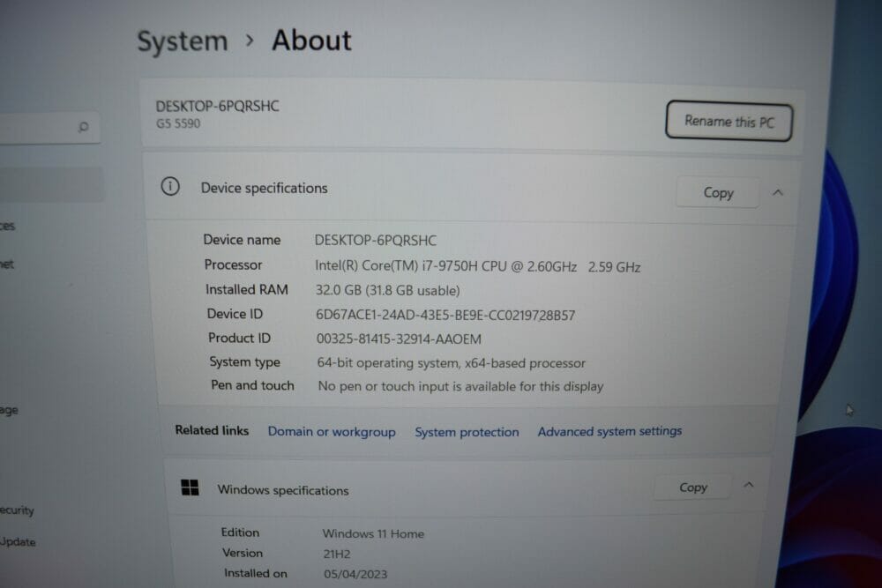The width and height of the screenshot is (882, 588).
Task: Select the Installed on date 05/04/2023
Action: pyautogui.click(x=355, y=574)
